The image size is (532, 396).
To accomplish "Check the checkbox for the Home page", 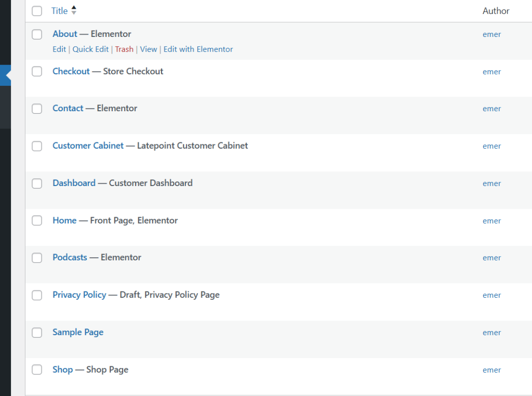I will (x=37, y=220).
